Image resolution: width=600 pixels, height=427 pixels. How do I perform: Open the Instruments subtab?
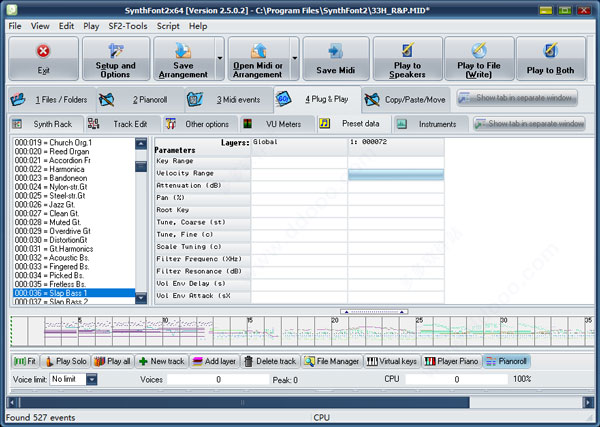click(431, 124)
